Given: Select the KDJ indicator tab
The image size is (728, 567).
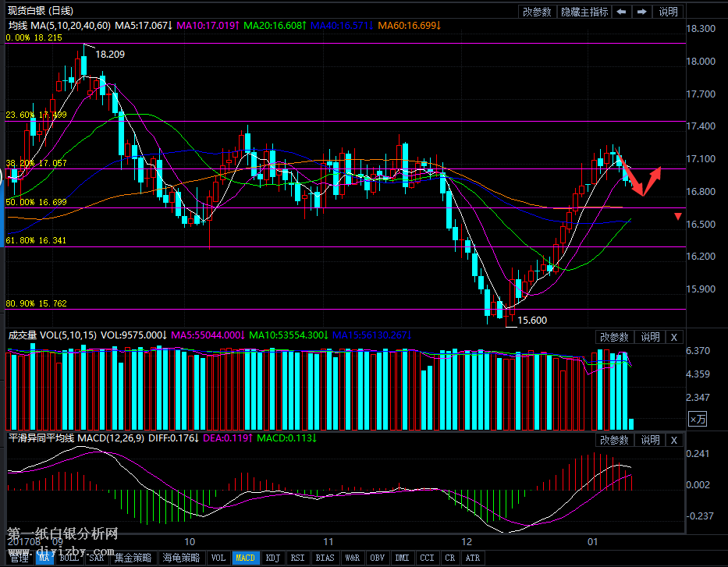Looking at the screenshot, I should tap(273, 558).
